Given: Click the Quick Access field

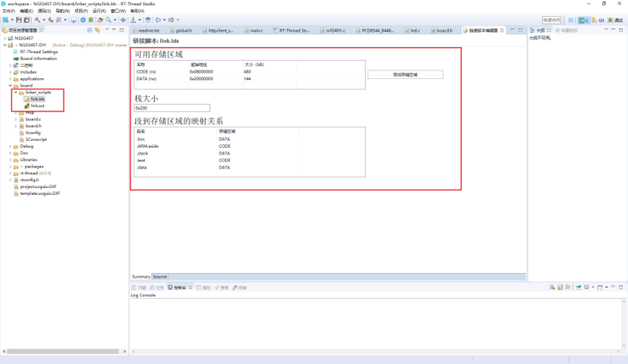Looking at the screenshot, I should [x=551, y=20].
